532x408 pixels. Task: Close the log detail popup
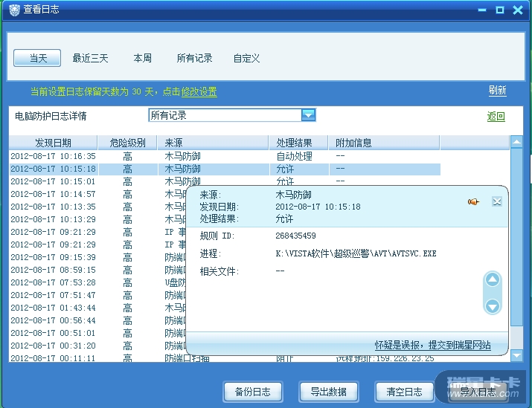click(x=497, y=201)
